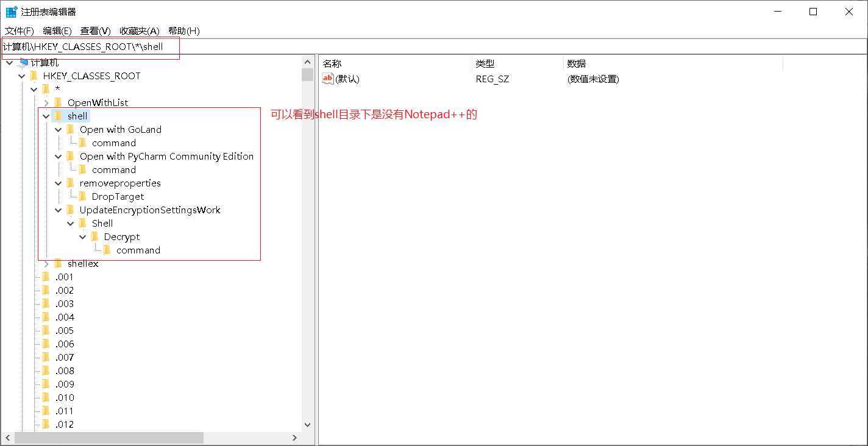Expand the shellex key
Screen dimensions: 868x446
tap(46, 263)
